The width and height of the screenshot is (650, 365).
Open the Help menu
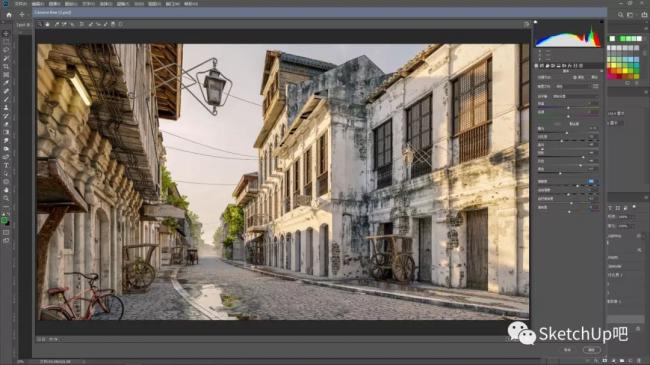click(x=191, y=4)
